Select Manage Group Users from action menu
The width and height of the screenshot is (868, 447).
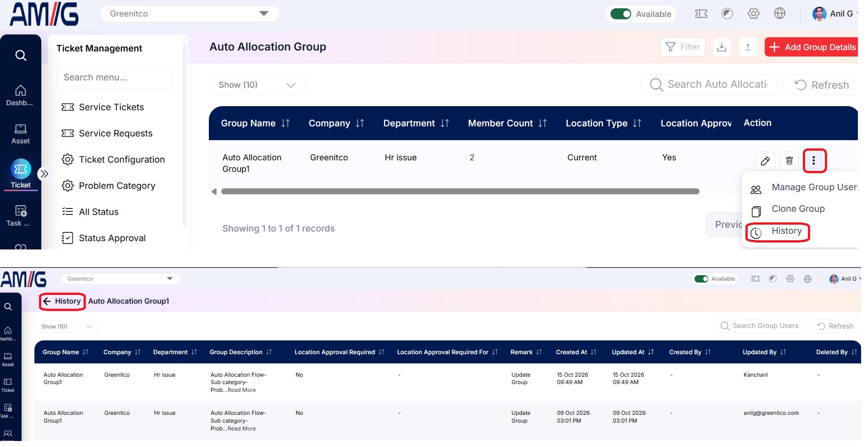click(804, 188)
